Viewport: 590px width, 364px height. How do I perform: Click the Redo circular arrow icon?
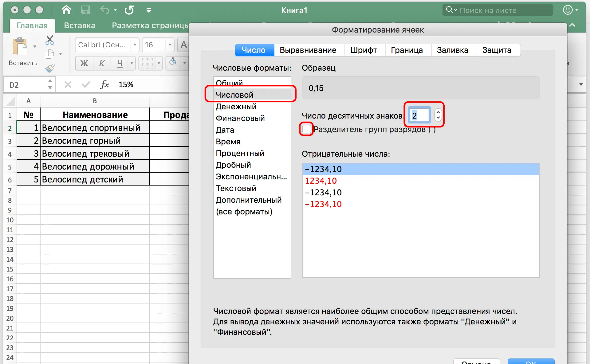click(129, 10)
